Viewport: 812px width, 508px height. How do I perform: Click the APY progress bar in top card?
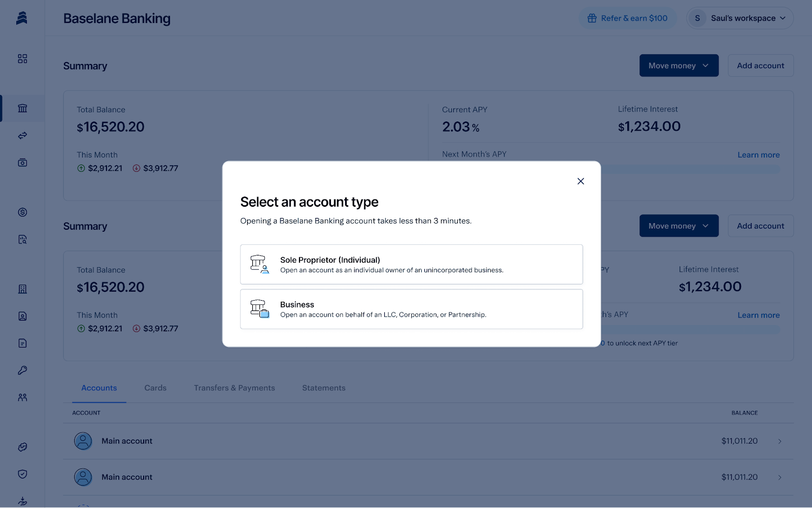(691, 170)
